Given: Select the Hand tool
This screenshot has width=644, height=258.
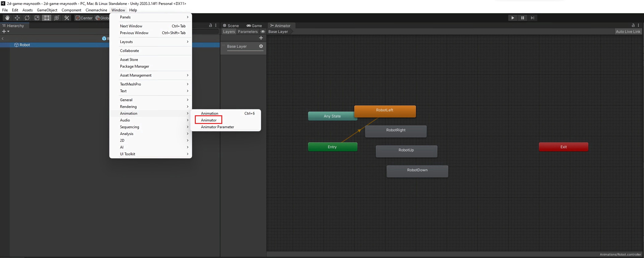Looking at the screenshot, I should 7,18.
